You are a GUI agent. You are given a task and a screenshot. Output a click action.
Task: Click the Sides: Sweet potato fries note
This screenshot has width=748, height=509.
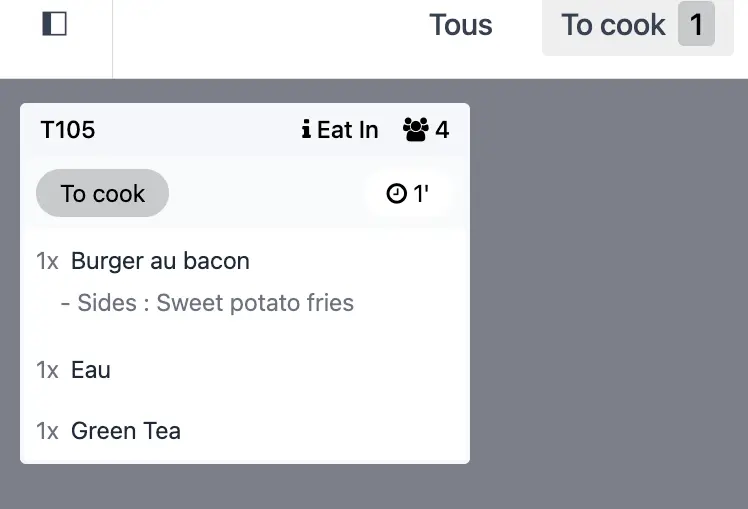point(208,303)
